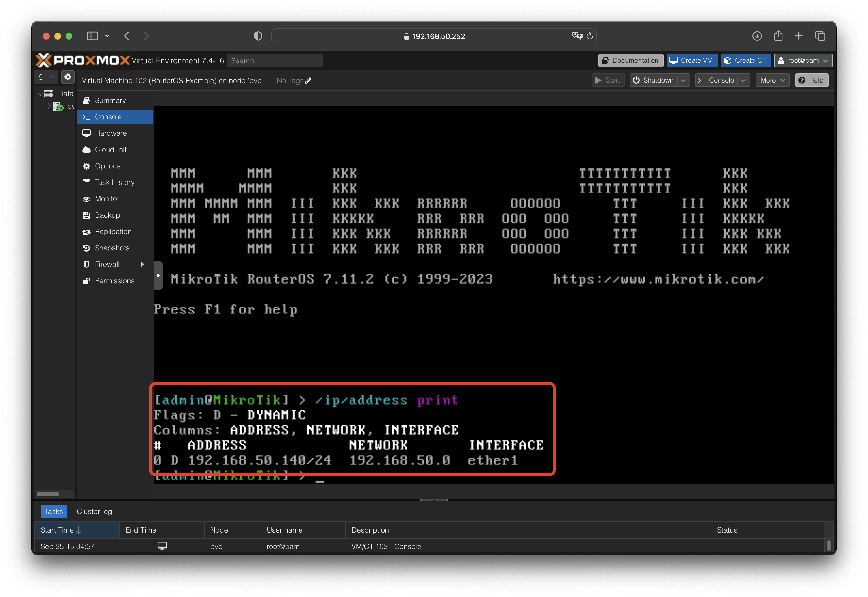Click the Proxmox search field

[275, 60]
